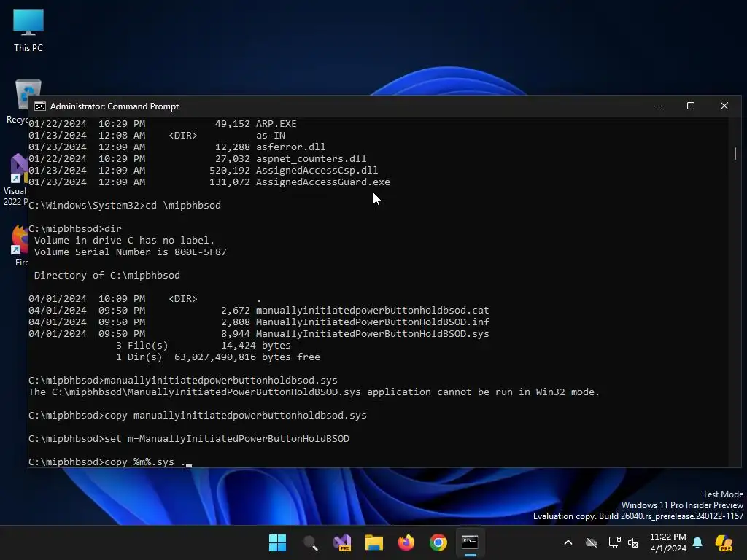Open the Visual Studio 2022 desktop shortcut
747x560 pixels.
pyautogui.click(x=15, y=180)
